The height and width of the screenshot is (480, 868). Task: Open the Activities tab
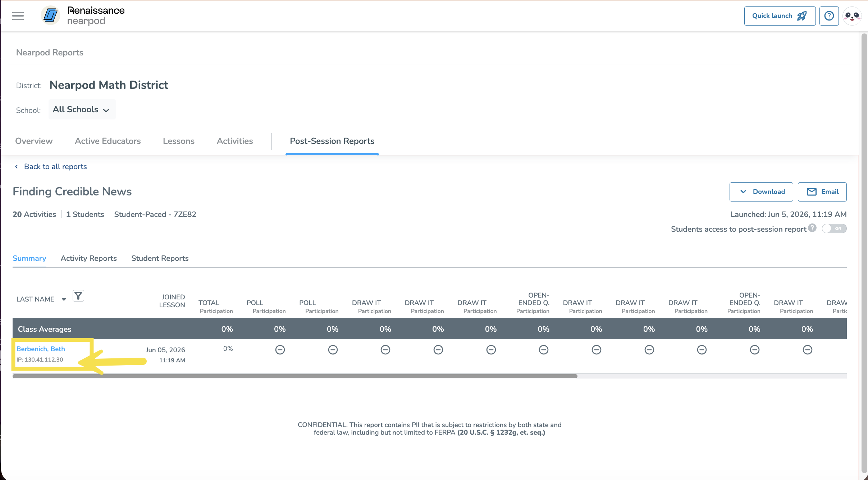click(235, 141)
